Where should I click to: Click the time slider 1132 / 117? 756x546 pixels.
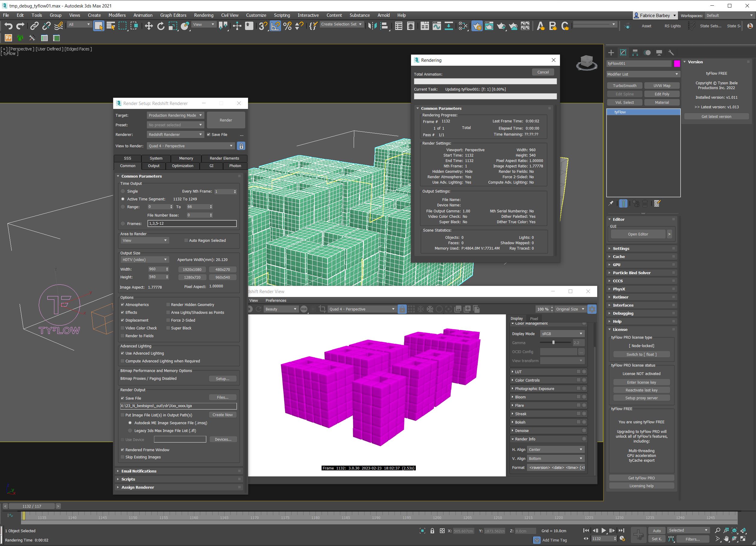[32, 506]
